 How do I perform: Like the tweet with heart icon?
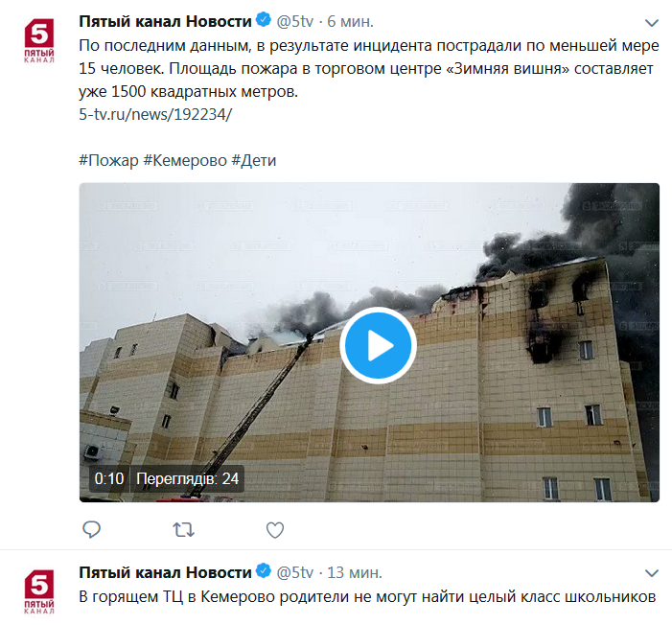tap(275, 530)
